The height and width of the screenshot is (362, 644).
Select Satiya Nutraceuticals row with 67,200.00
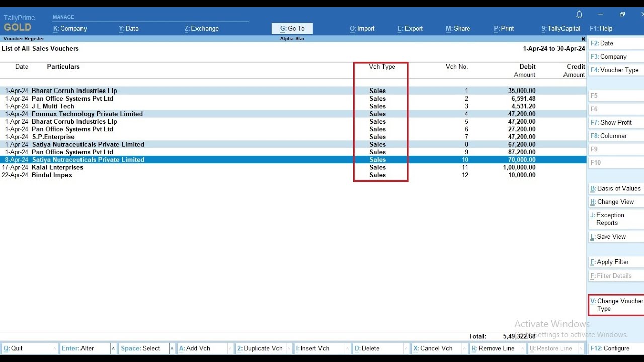(293, 144)
